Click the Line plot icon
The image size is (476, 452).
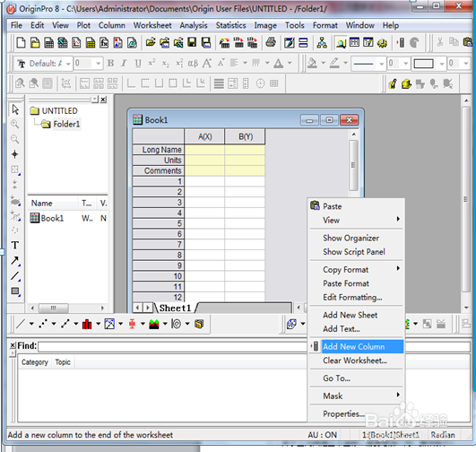click(21, 324)
